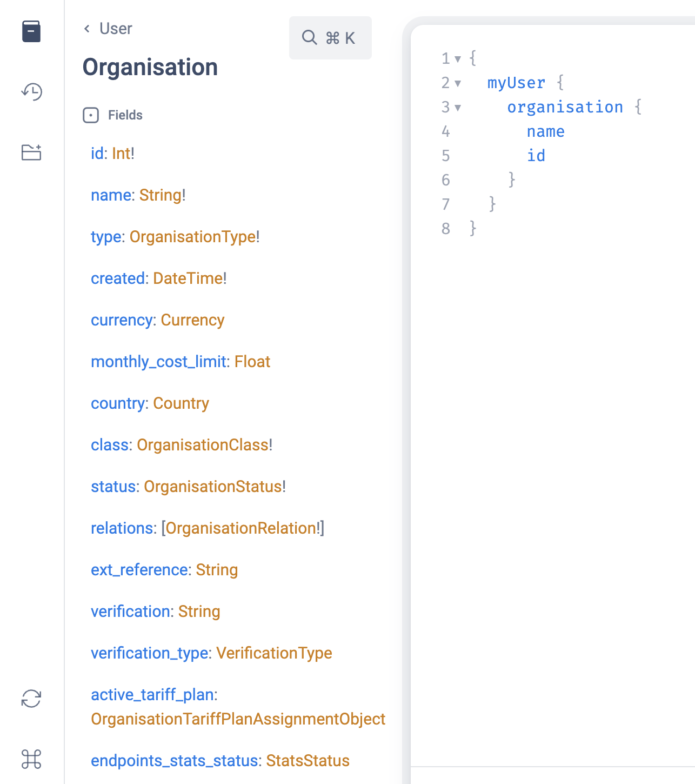Re-fetch the GraphQL schema
695x784 pixels.
pyautogui.click(x=31, y=699)
